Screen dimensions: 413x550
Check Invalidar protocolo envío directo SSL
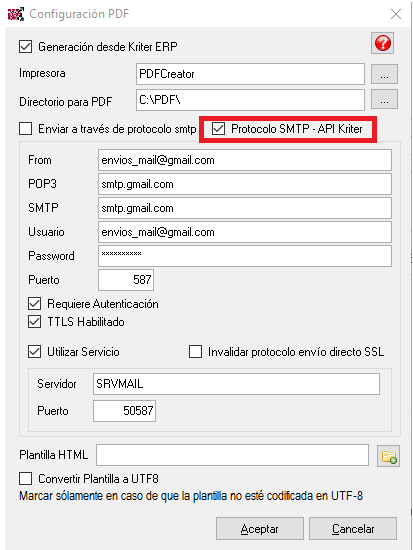click(x=195, y=352)
